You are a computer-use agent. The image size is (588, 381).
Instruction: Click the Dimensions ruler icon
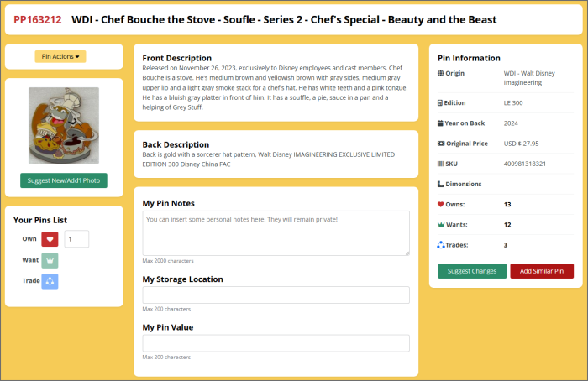point(441,184)
